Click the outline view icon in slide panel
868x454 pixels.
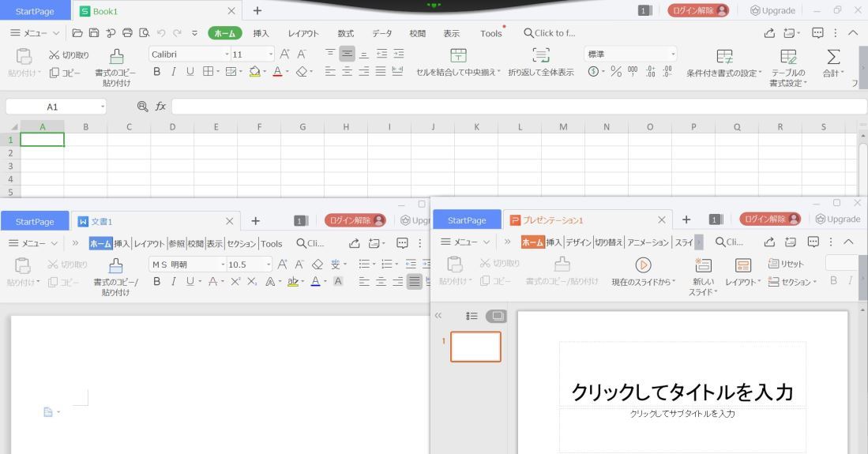point(472,316)
